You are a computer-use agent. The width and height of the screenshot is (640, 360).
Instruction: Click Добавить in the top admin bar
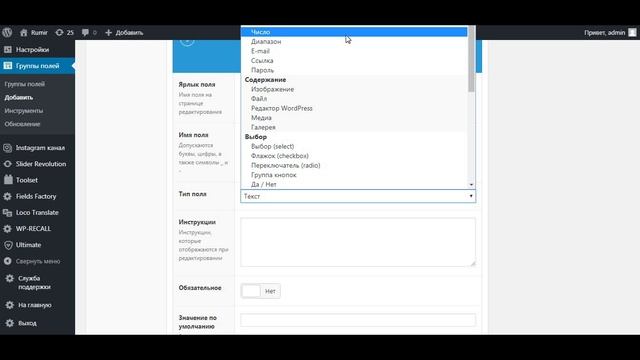coord(129,32)
